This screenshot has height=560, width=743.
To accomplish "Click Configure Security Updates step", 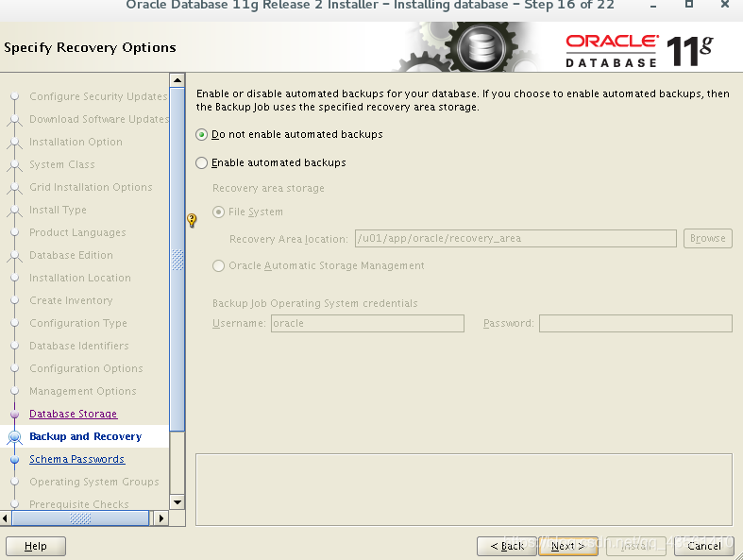I will 98,96.
